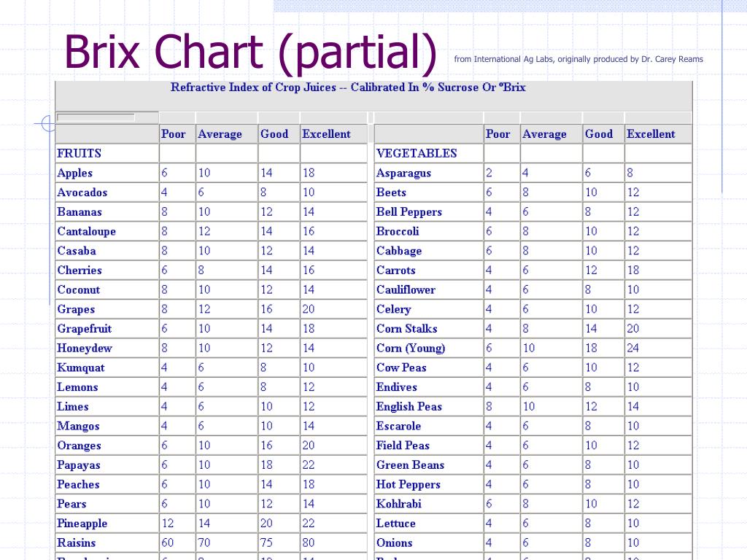This screenshot has width=747, height=560.
Task: Click the Raisins Excellent value 80
Action: pos(309,542)
